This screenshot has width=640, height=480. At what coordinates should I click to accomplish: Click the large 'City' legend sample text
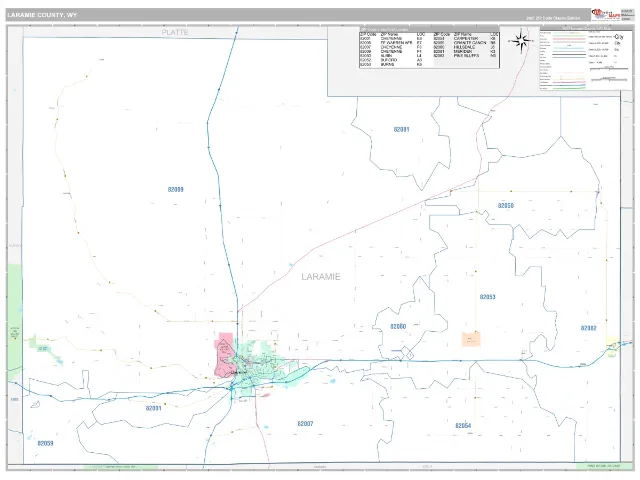(619, 37)
